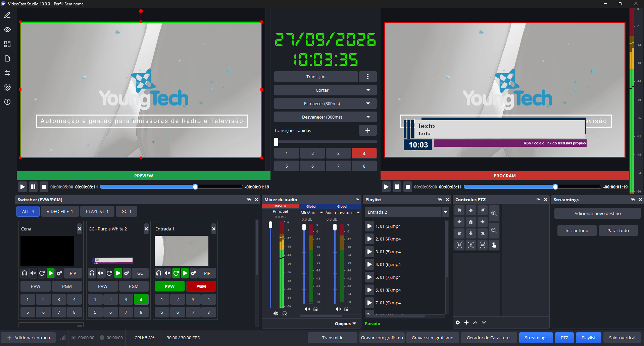The image size is (644, 346).
Task: Toggle loop on Entrada 1
Action: 176,273
